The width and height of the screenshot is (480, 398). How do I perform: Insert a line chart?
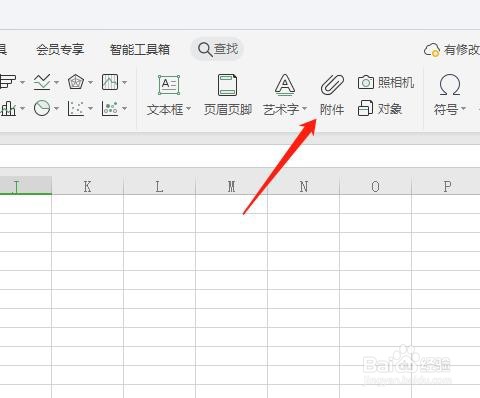coord(42,82)
